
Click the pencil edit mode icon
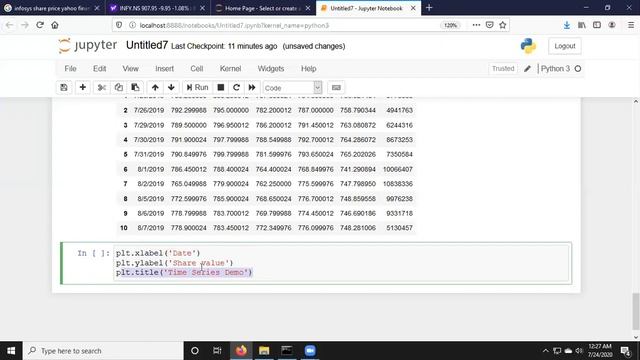click(x=527, y=69)
